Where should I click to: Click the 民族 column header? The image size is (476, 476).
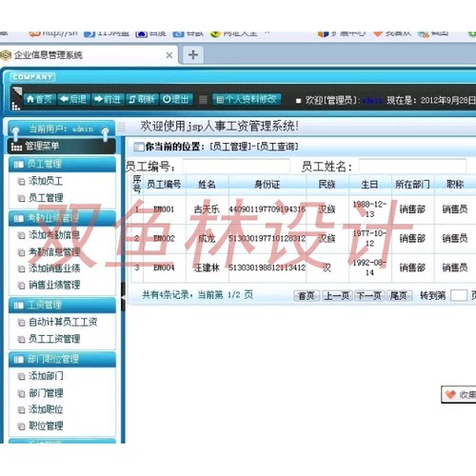click(x=327, y=184)
